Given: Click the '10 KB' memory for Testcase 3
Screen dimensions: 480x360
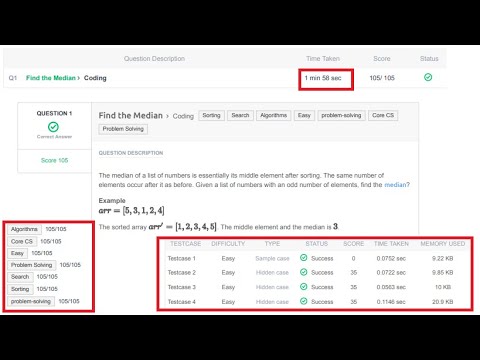Looking at the screenshot, I should click(x=443, y=287).
